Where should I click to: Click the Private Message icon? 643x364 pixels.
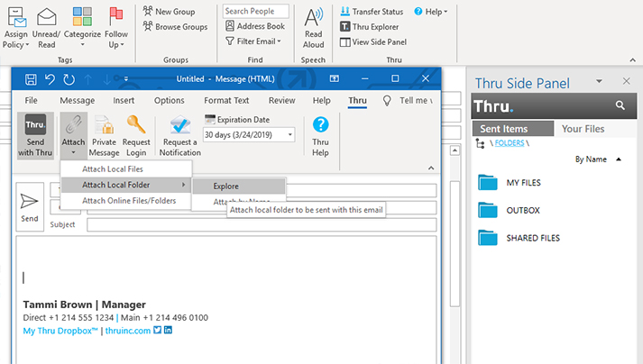click(x=104, y=124)
